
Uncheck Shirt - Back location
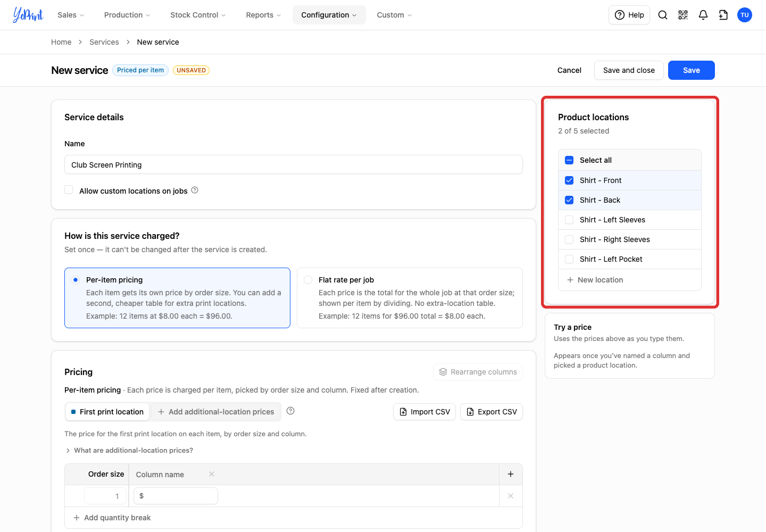569,200
